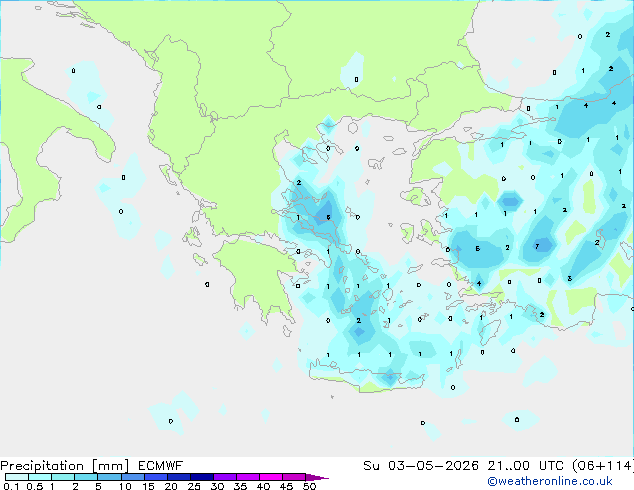This screenshot has height=490, width=634.
Task: Click the legend label '15'
Action: pos(148,486)
